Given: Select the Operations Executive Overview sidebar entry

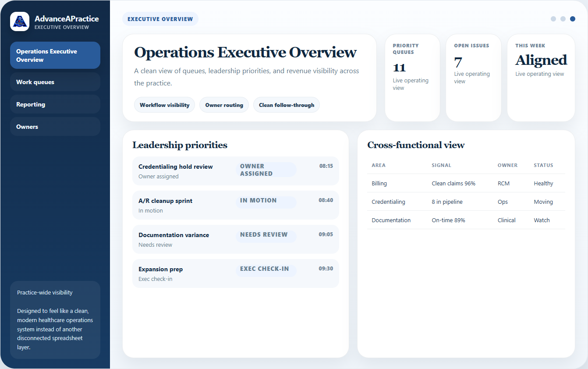Looking at the screenshot, I should [55, 55].
